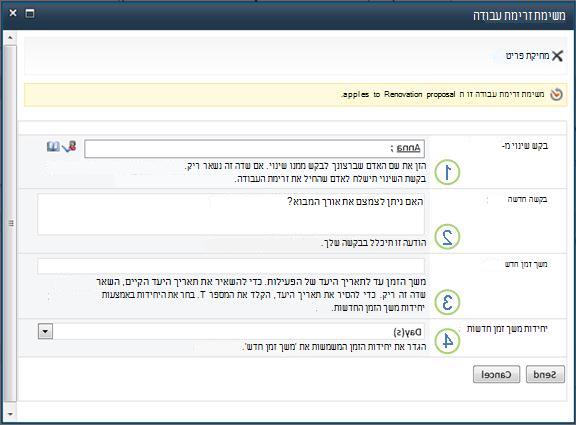
Task: Maximize the workflow task dialog
Action: pyautogui.click(x=30, y=14)
